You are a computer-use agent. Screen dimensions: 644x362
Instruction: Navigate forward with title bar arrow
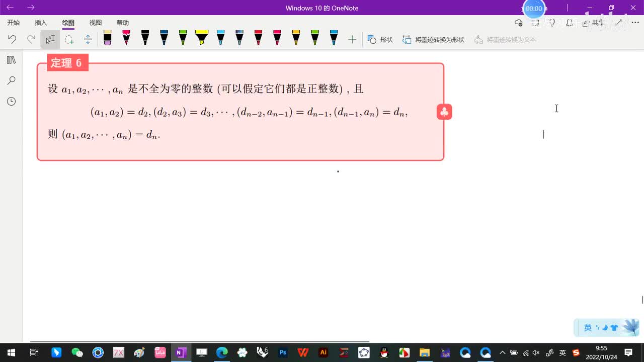(31, 8)
